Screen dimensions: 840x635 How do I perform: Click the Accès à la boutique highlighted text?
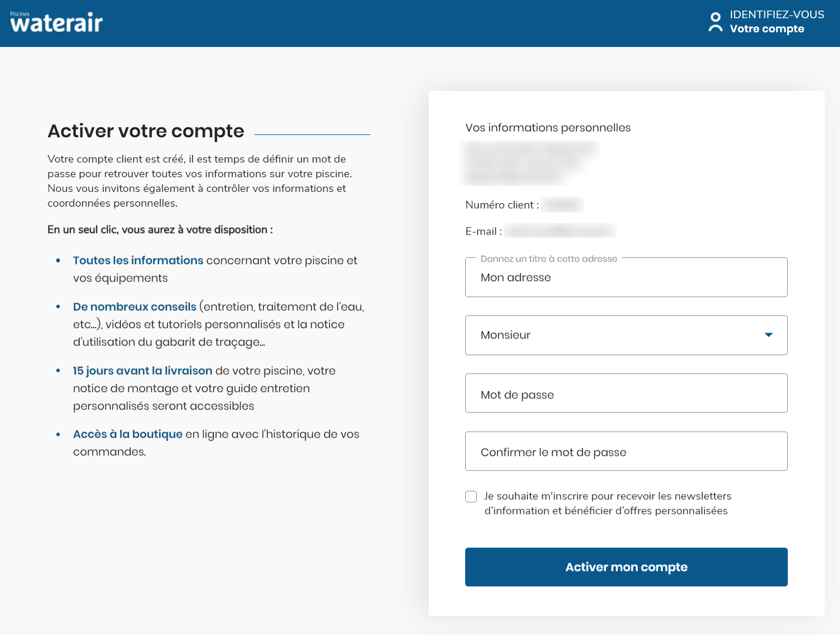point(128,434)
